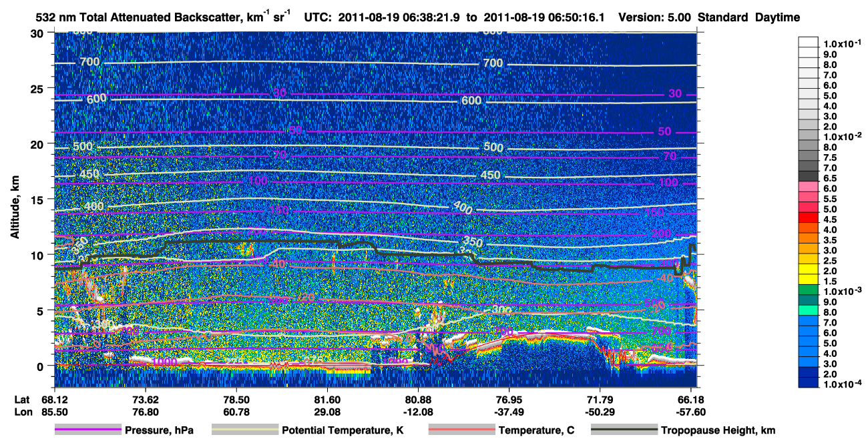The height and width of the screenshot is (445, 868).
Task: Click the Potential Temperature legend line sample
Action: pyautogui.click(x=244, y=430)
